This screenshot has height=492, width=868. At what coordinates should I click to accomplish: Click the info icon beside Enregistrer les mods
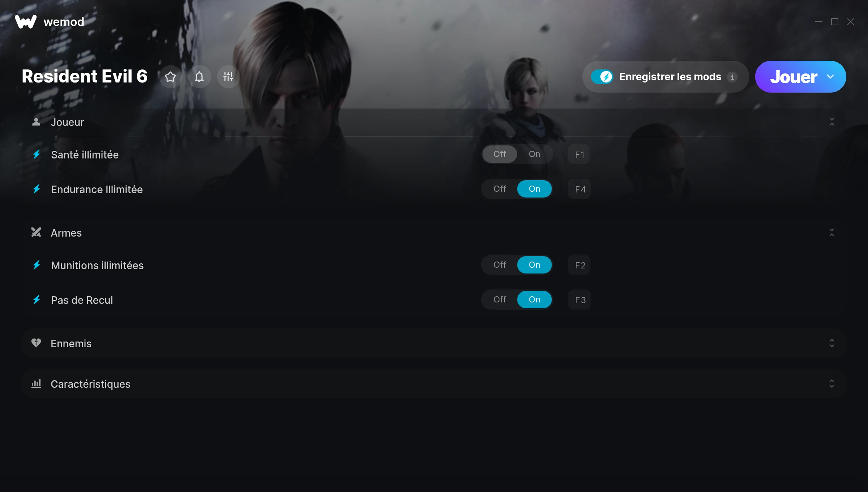coord(732,77)
